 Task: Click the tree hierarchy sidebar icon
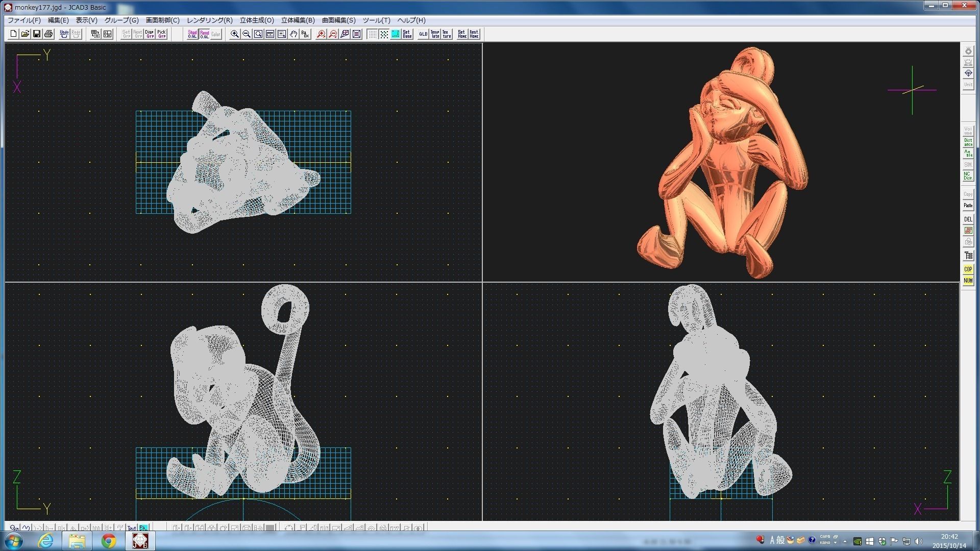click(x=968, y=256)
